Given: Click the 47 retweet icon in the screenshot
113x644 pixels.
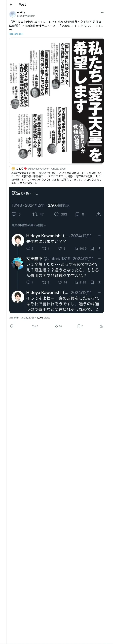Looking at the screenshot, I should tap(35, 214).
